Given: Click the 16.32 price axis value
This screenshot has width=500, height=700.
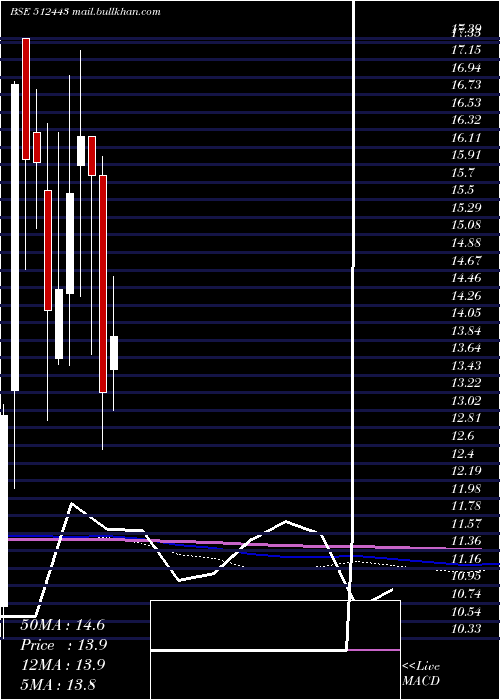Looking at the screenshot, I should click(x=466, y=120).
